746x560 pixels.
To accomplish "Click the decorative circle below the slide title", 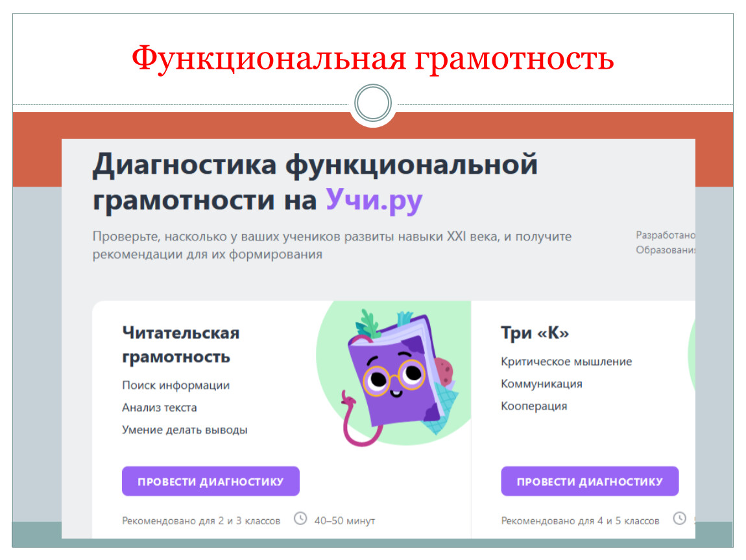I will click(373, 103).
